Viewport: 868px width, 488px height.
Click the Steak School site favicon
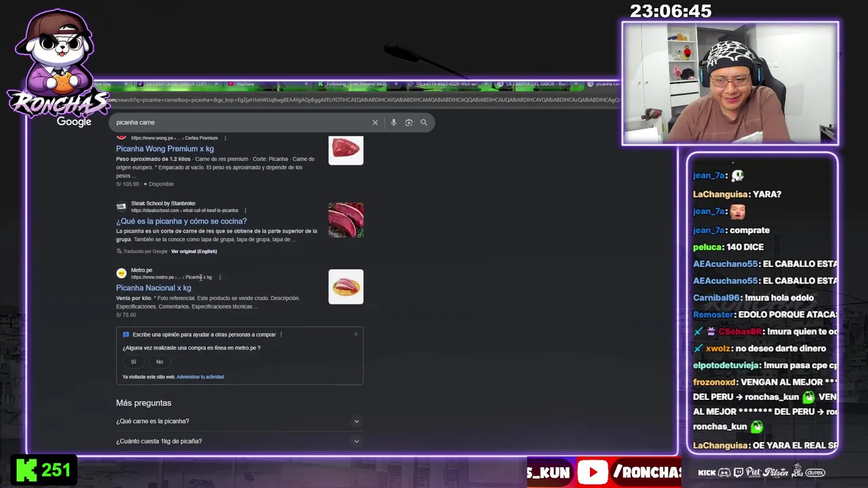(121, 206)
